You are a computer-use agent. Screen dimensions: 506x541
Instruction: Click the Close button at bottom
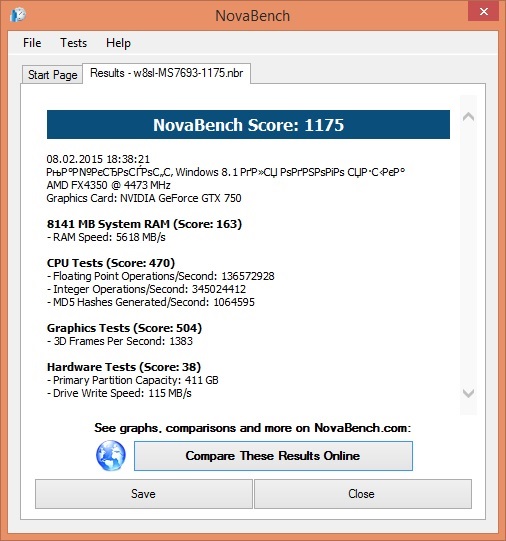[363, 494]
